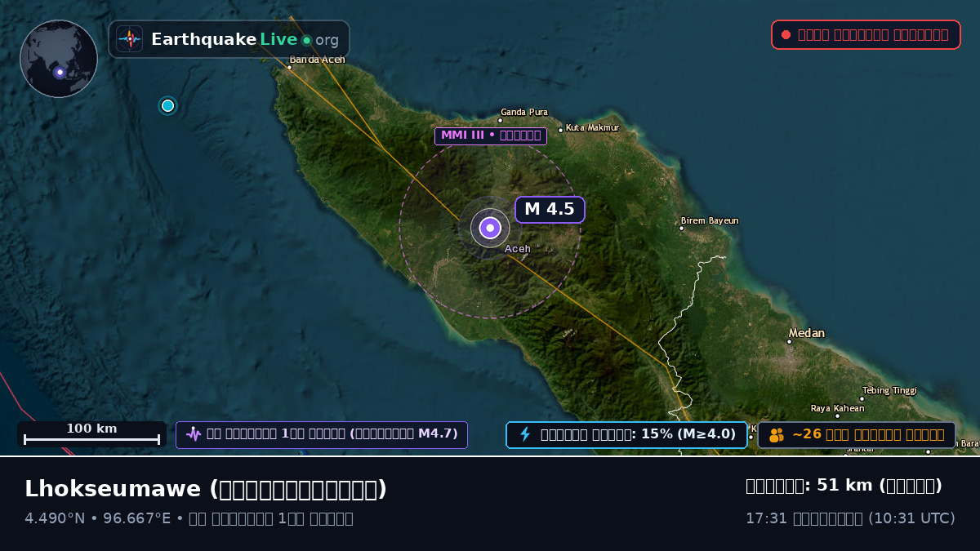Click the green dot in the EarthquakeLive logo
The height and width of the screenshot is (551, 980).
(x=306, y=40)
